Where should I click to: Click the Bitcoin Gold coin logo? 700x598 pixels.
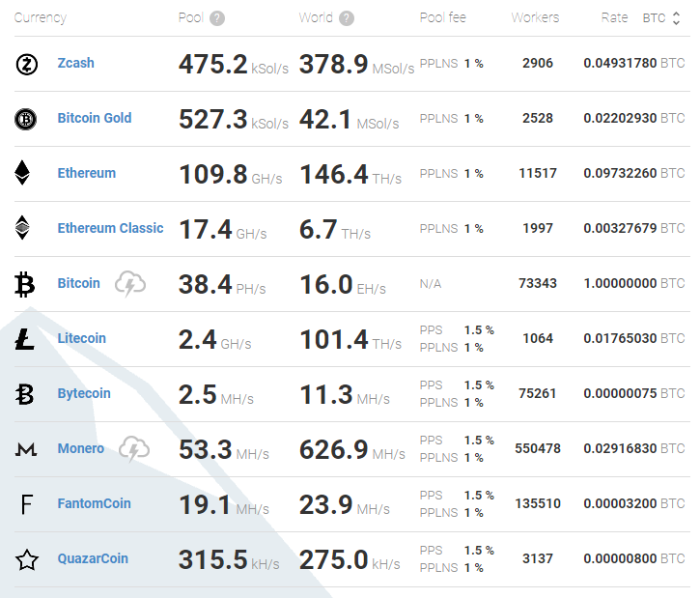click(x=26, y=119)
